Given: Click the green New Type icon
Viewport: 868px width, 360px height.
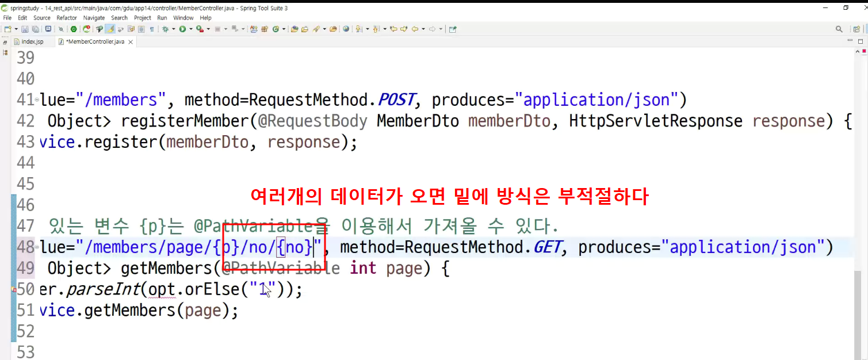Looking at the screenshot, I should [276, 29].
